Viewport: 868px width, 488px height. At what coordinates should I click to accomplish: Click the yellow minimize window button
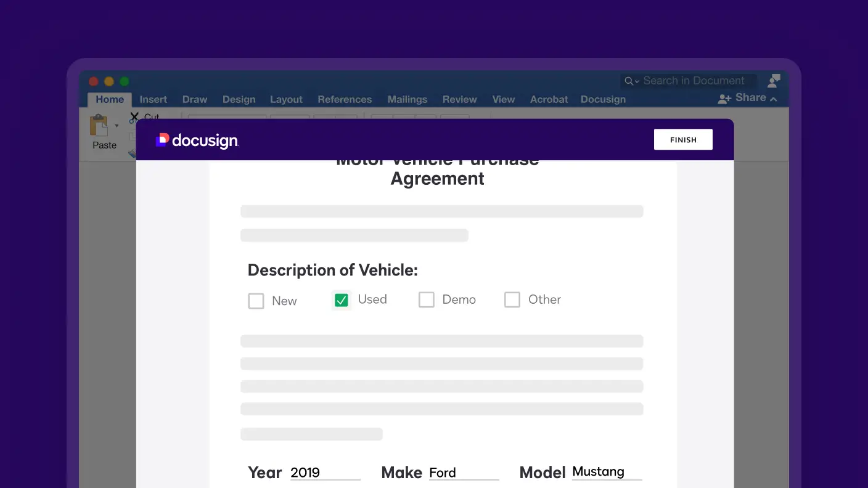[x=109, y=81]
